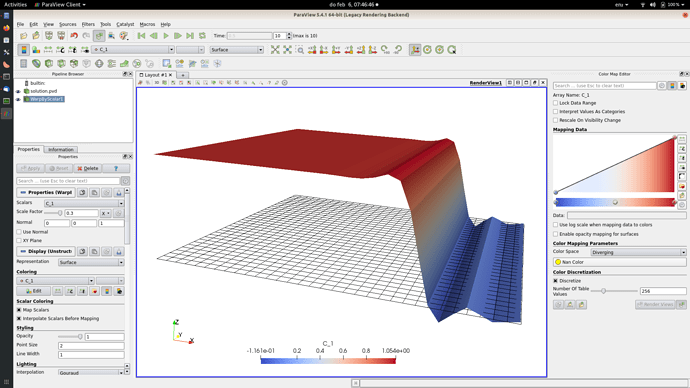The image size is (690, 388).
Task: Toggle visibility eye for WarpByScalar1
Action: click(18, 99)
